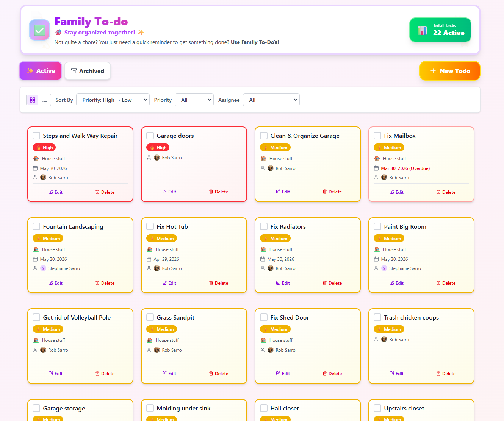Mark Fix Radiators as complete

(264, 226)
